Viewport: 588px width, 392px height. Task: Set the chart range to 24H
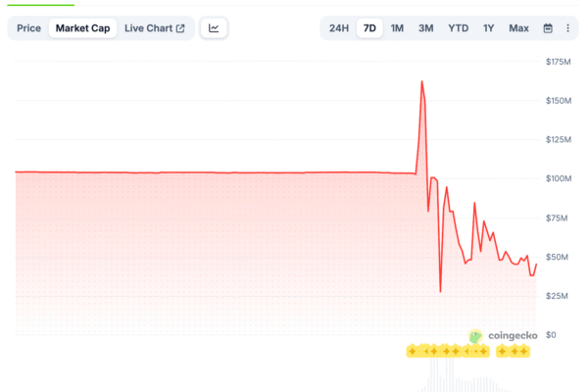click(x=339, y=28)
